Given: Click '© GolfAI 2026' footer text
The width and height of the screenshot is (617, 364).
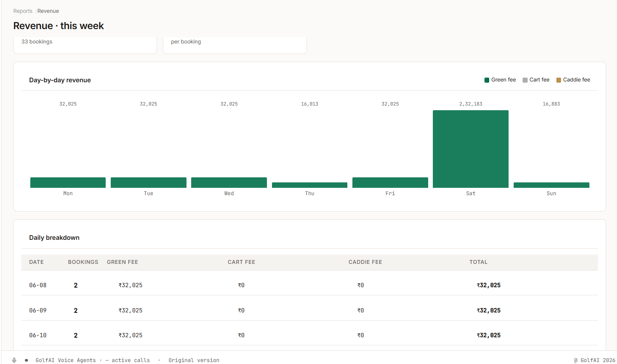Looking at the screenshot, I should [594, 360].
